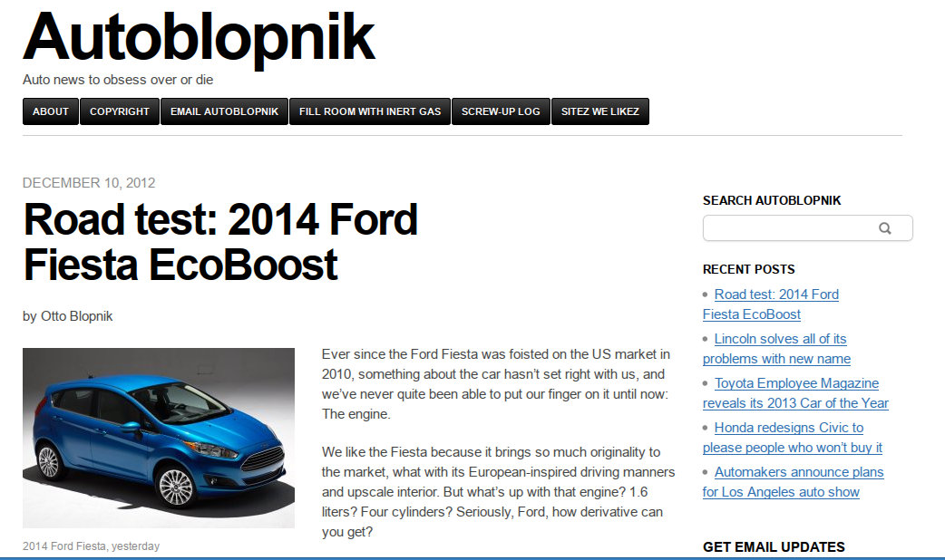Click the search magnifier icon
Image resolution: width=945 pixels, height=560 pixels.
coord(884,228)
